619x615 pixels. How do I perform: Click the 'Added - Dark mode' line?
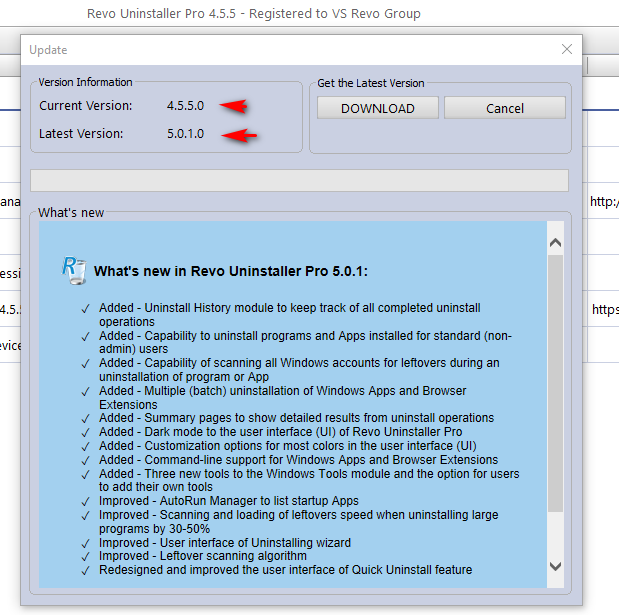pos(280,432)
